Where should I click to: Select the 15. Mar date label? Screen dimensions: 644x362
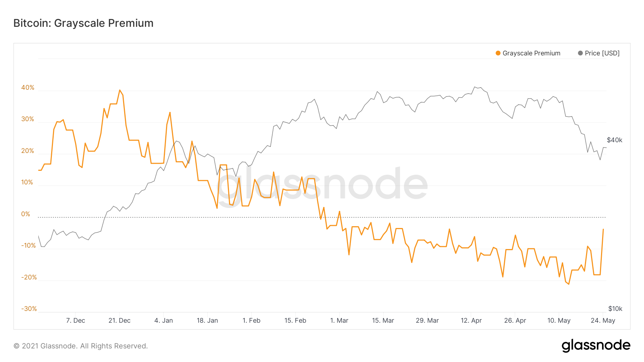pos(383,321)
